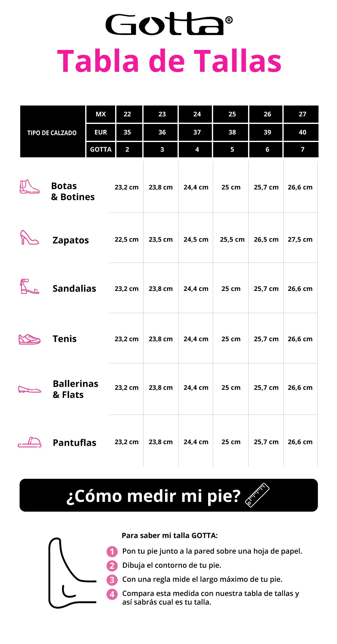Image resolution: width=337 pixels, height=644 pixels.
Task: Click the pink ankle boot icon
Action: (x=30, y=187)
